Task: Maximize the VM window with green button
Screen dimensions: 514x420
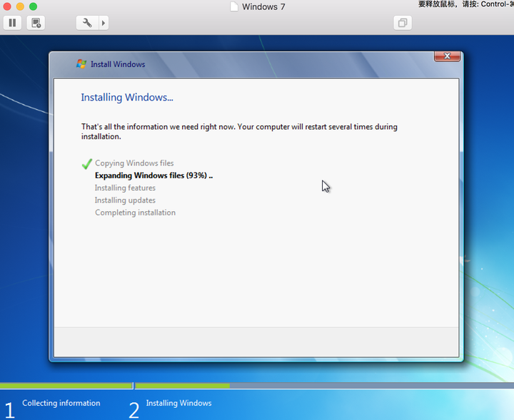Action: click(33, 6)
